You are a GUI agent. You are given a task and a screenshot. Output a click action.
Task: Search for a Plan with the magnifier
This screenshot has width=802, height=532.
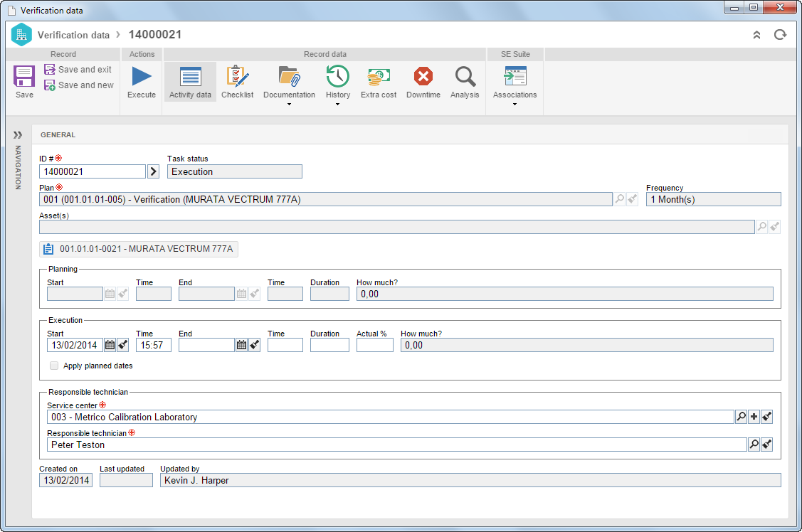(619, 199)
